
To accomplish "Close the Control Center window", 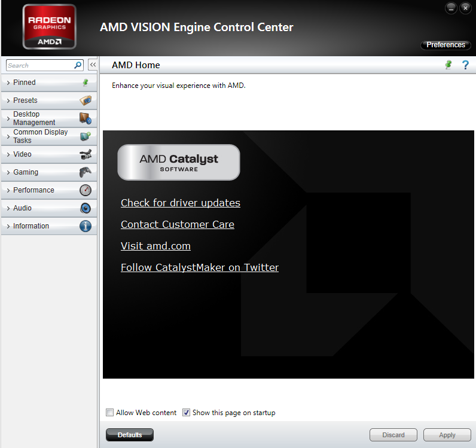I will click(465, 8).
